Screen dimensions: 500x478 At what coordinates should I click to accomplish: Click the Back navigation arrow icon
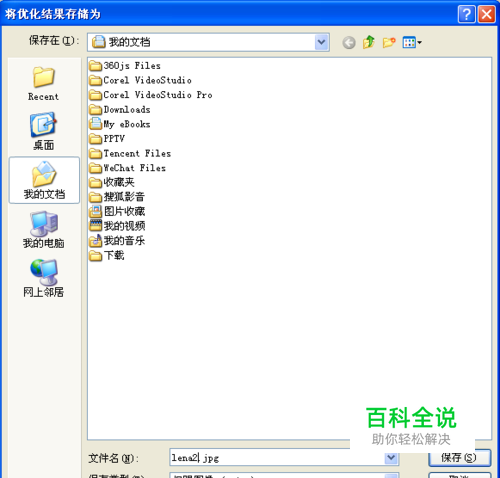pyautogui.click(x=349, y=42)
